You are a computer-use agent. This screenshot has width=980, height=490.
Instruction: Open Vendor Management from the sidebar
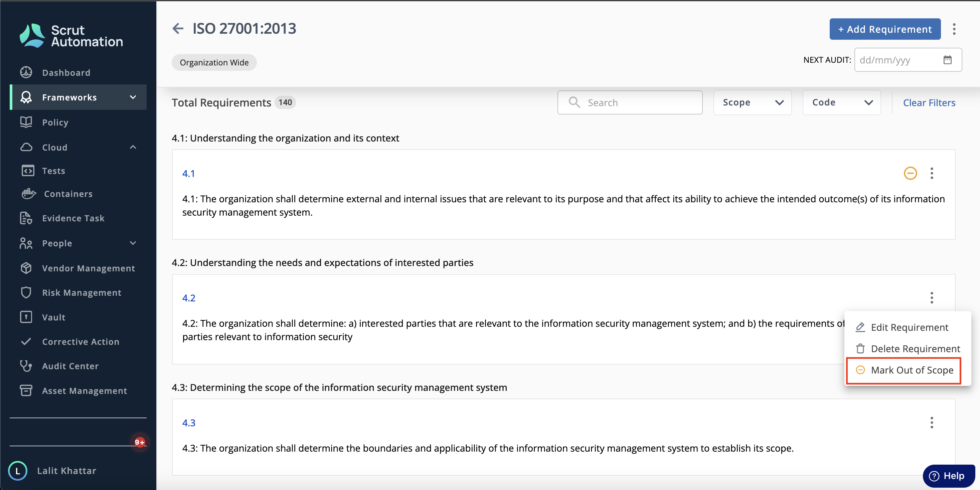[78, 268]
